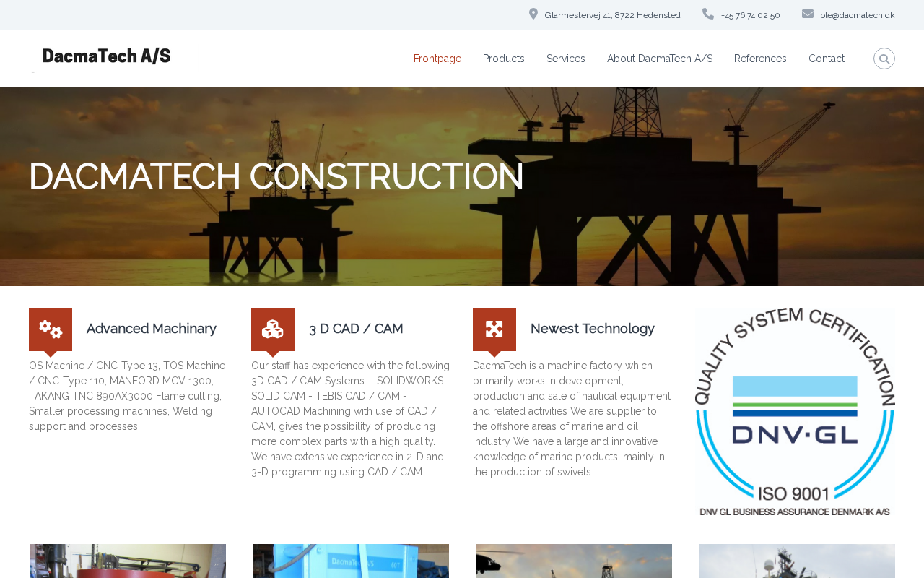Click the phone number +45 76 74 02 50
The height and width of the screenshot is (578, 924).
[751, 15]
